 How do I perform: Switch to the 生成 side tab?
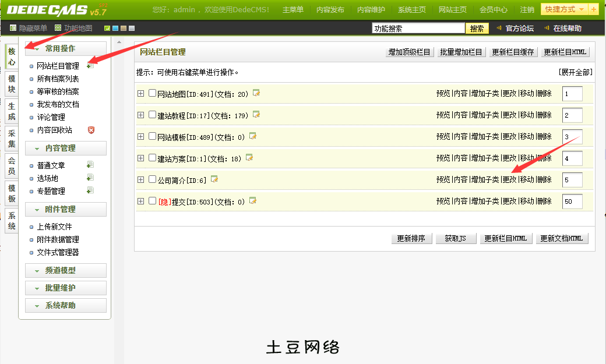click(12, 112)
